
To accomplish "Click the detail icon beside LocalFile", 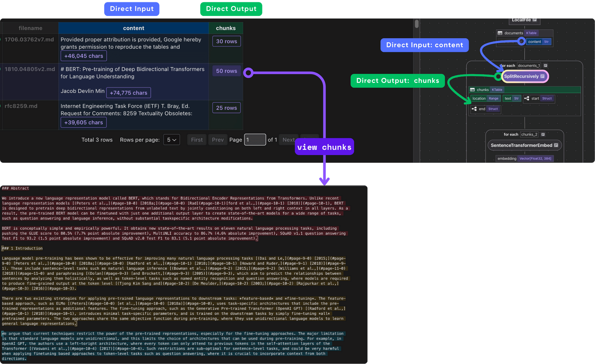I will pos(535,20).
